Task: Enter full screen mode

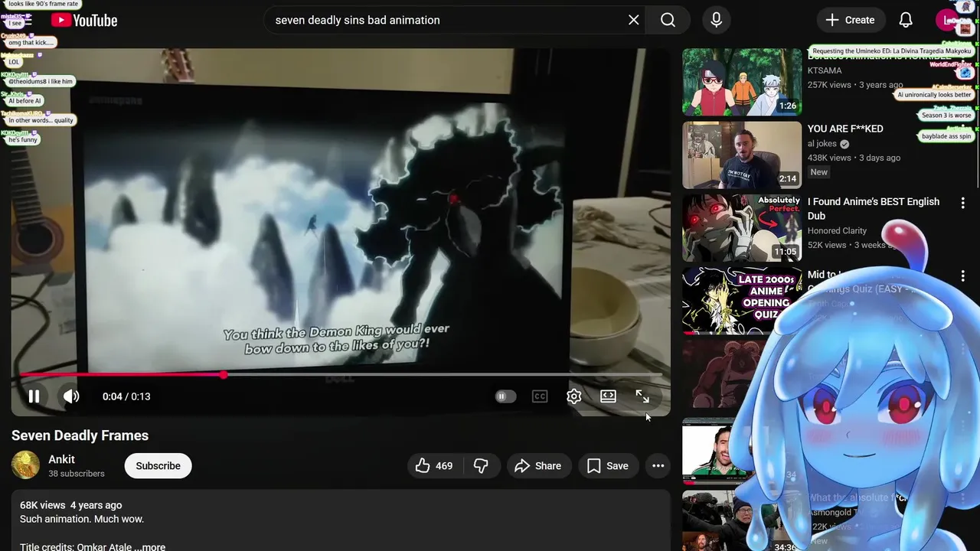Action: [x=642, y=396]
